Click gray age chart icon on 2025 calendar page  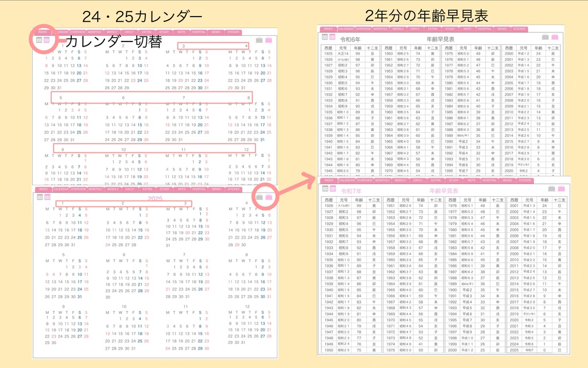[260, 197]
